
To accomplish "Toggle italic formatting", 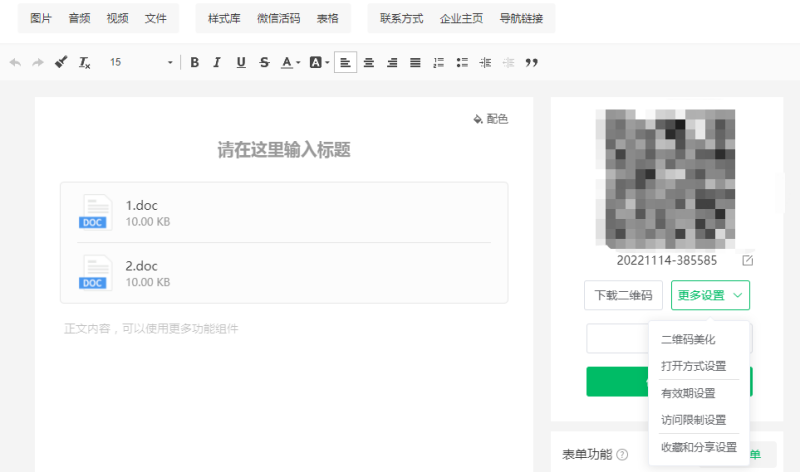I will pos(217,62).
